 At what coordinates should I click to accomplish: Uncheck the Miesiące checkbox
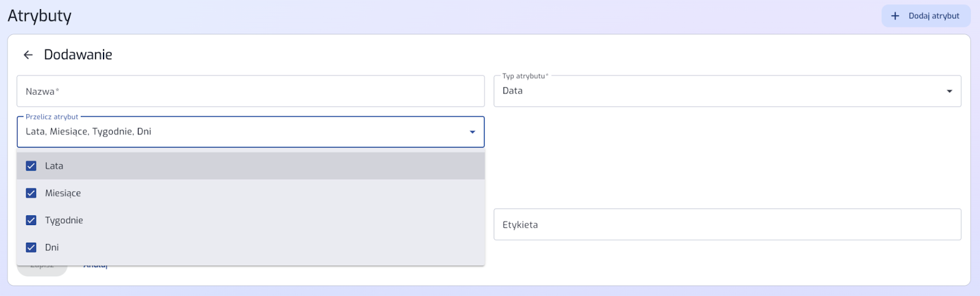[x=31, y=193]
